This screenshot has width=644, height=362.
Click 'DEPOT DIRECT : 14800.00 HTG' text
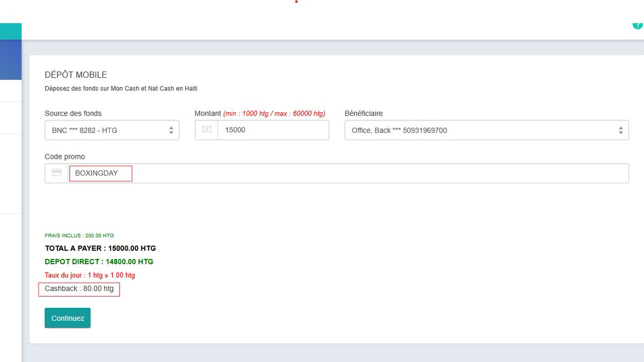point(99,262)
